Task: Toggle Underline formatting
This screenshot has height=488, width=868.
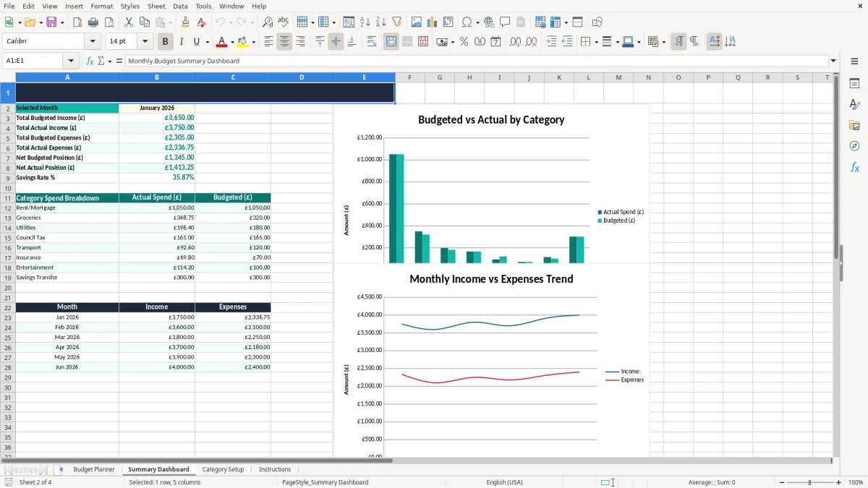Action: click(x=197, y=42)
